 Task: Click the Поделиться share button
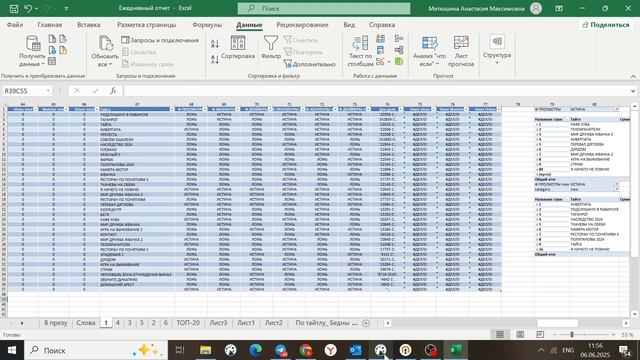pos(606,24)
